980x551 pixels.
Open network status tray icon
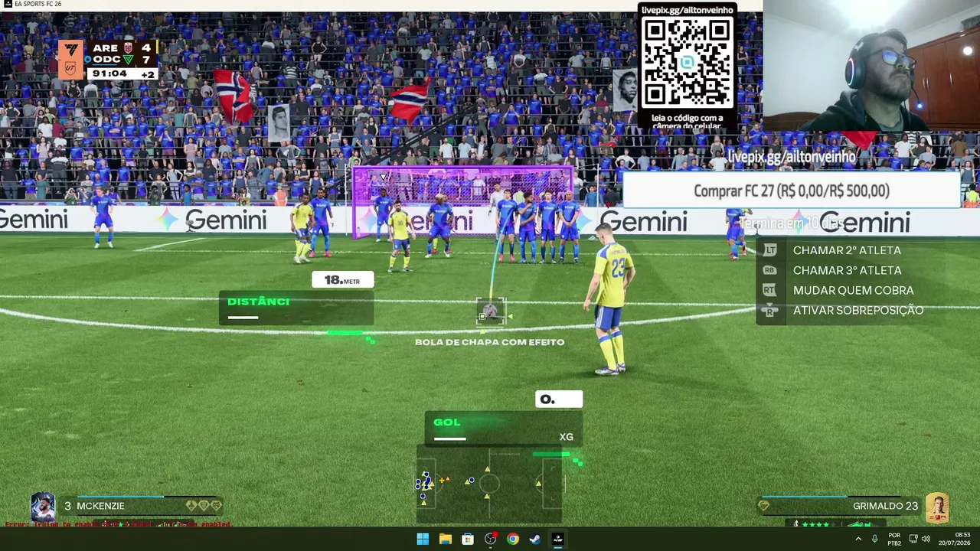pyautogui.click(x=913, y=539)
